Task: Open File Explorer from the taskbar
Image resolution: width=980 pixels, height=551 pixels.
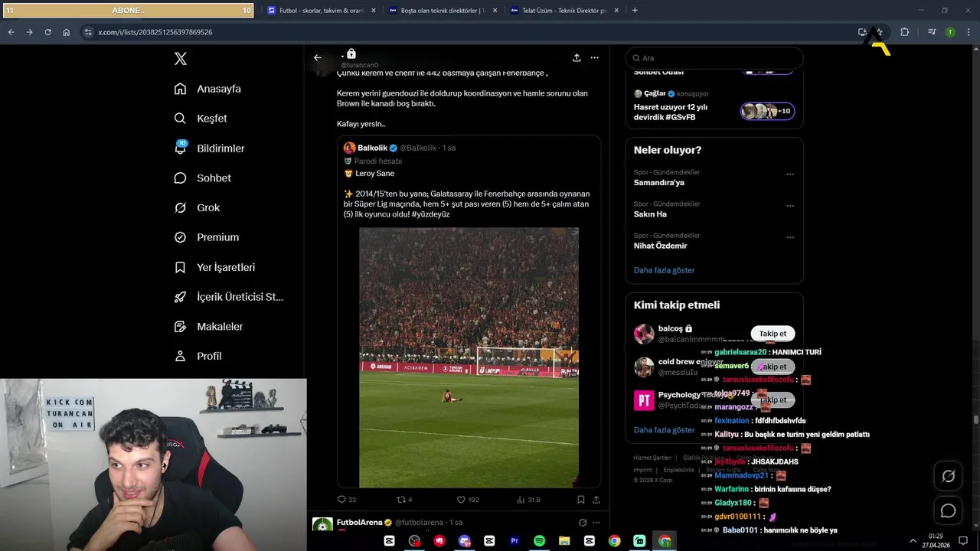Action: (x=564, y=540)
